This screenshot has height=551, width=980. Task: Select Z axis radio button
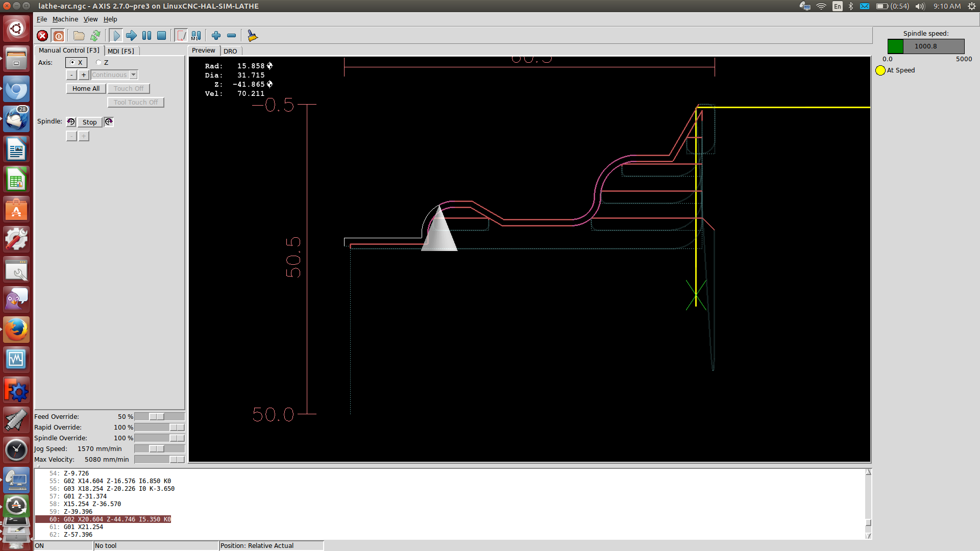pyautogui.click(x=102, y=62)
